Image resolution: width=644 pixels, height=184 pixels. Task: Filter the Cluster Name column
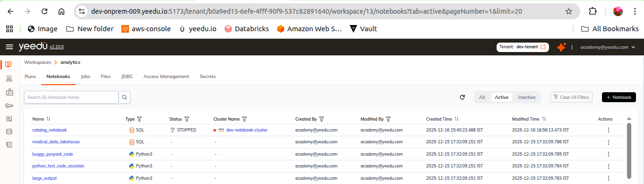click(244, 119)
